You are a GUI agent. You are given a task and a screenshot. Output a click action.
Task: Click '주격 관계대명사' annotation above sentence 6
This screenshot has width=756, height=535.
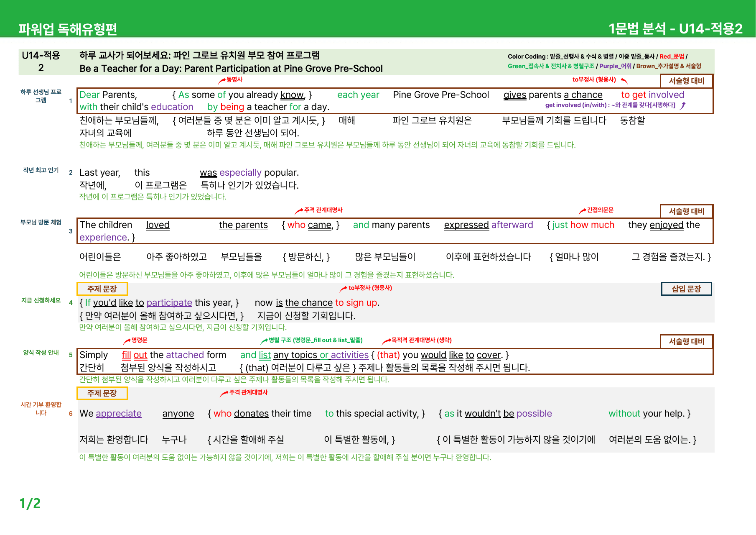coord(249,392)
